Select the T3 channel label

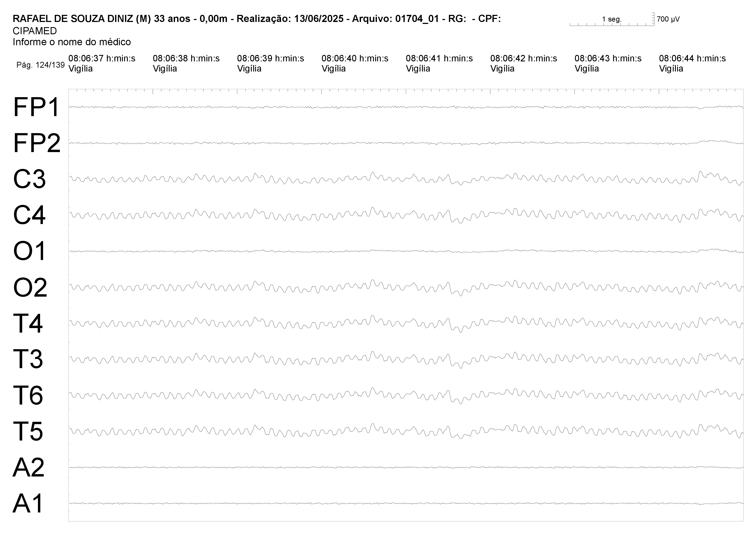28,359
